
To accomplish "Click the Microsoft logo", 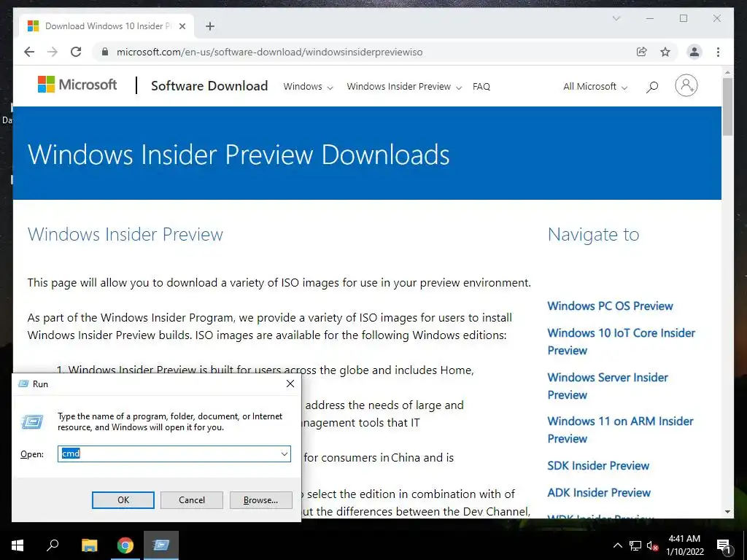I will (x=77, y=85).
